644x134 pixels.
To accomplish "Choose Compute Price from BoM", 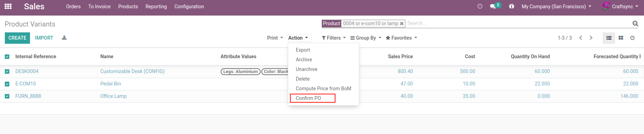I will coord(323,89).
